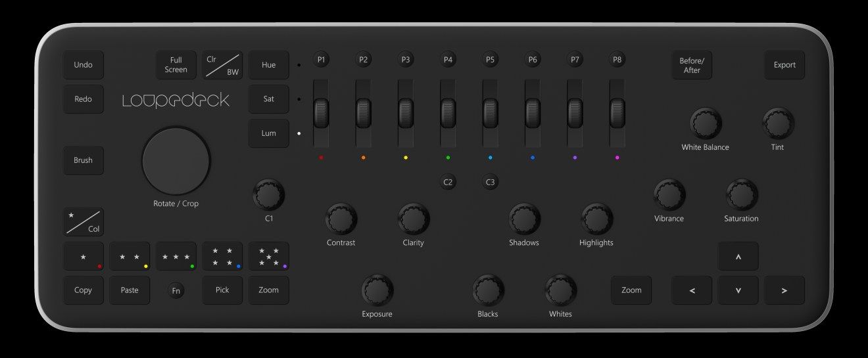This screenshot has height=358, width=868.
Task: Click the Zoom button beside arrow keys
Action: pyautogui.click(x=631, y=290)
